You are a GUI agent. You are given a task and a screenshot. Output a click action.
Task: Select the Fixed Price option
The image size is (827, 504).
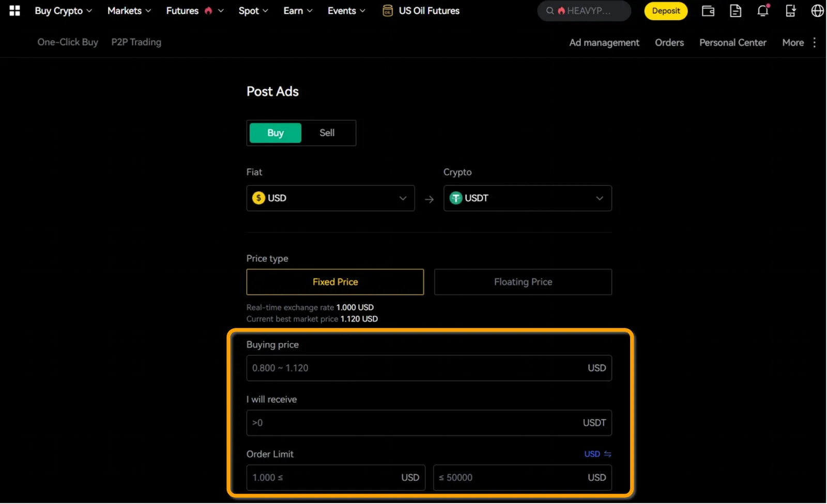(335, 282)
